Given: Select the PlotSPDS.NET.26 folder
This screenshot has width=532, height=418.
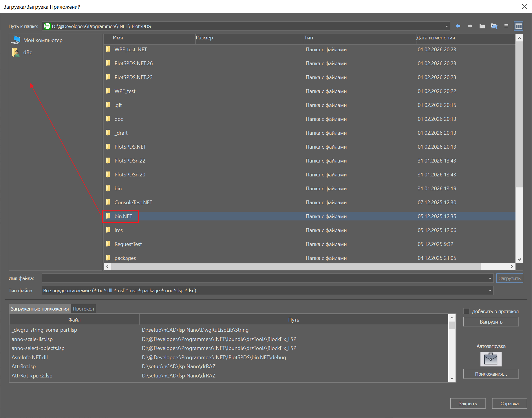Looking at the screenshot, I should [134, 63].
